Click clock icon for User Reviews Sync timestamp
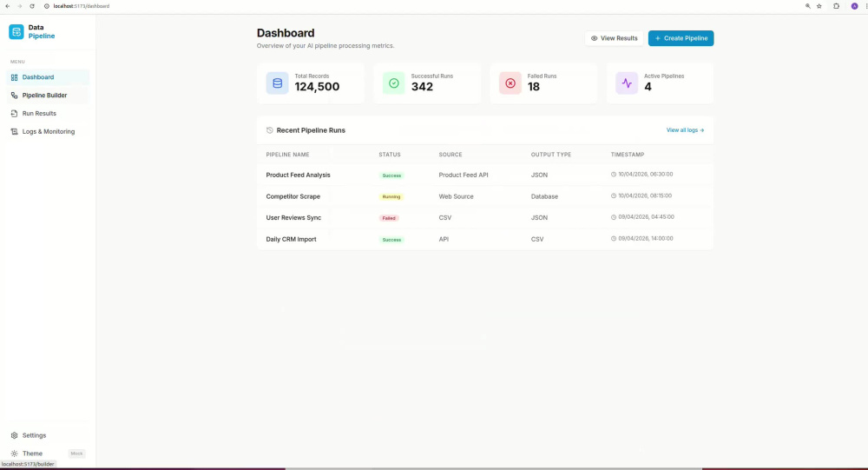 614,217
